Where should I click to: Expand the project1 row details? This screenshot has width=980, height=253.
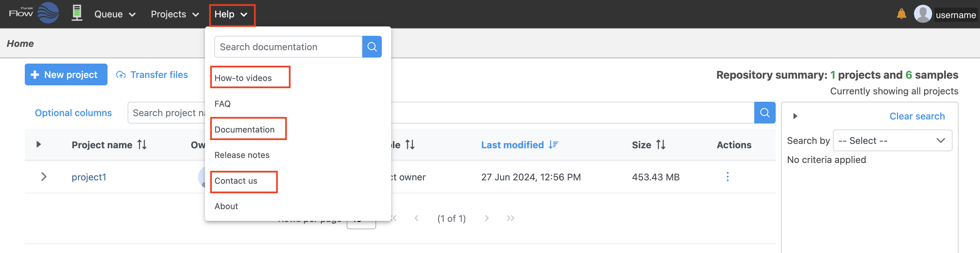[44, 177]
